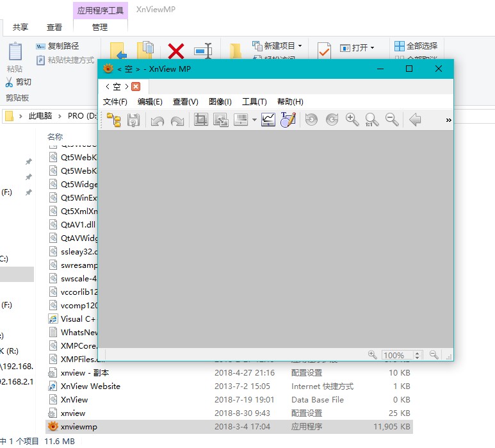Select the xnview - 副本 file
495x448 pixels.
pos(229,373)
